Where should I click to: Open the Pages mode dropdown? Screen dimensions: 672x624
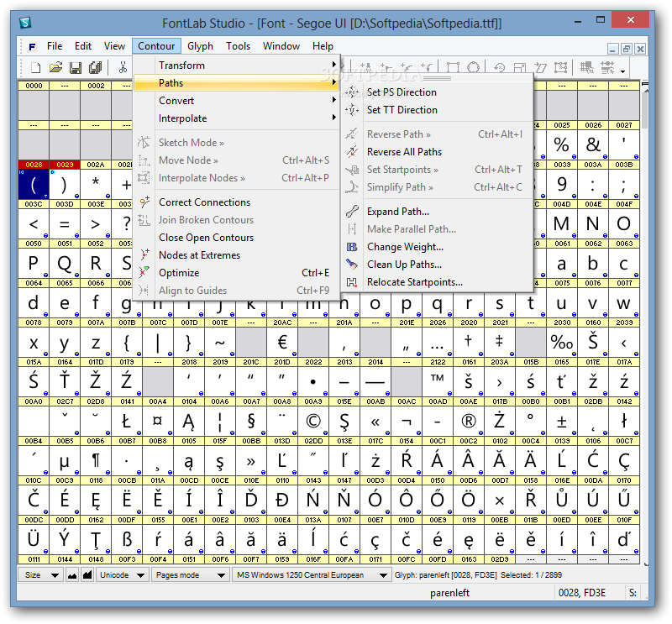point(191,575)
